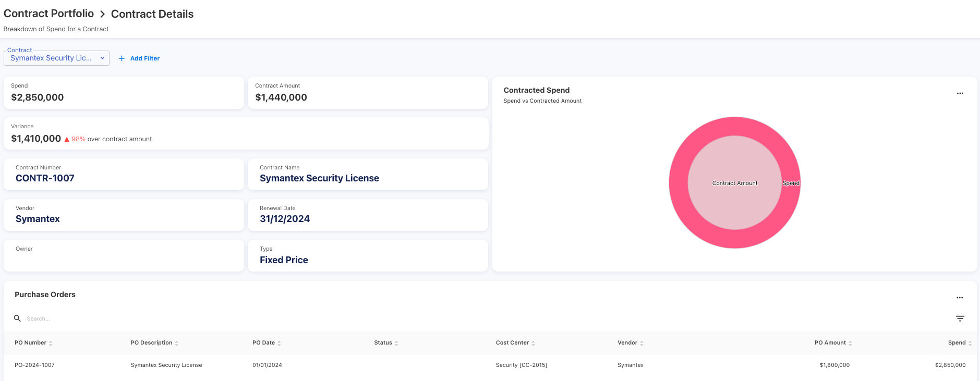
Task: Navigate to Contract Portfolio breadcrumb
Action: pyautogui.click(x=49, y=14)
